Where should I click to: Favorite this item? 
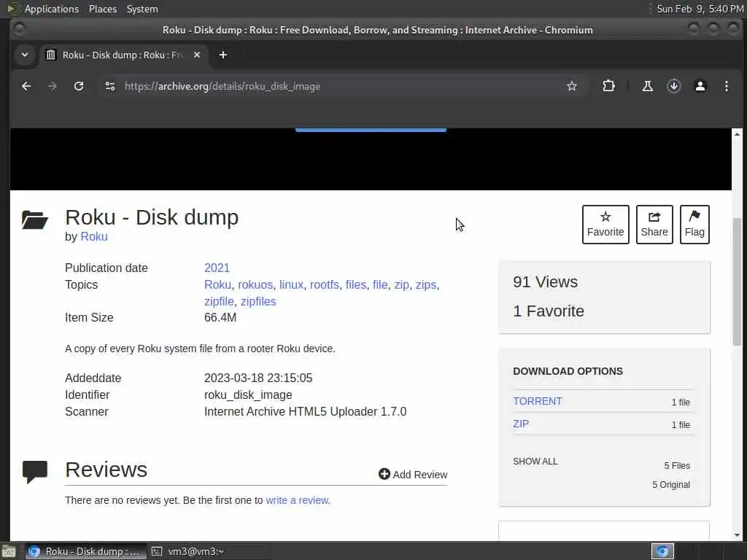coord(605,225)
